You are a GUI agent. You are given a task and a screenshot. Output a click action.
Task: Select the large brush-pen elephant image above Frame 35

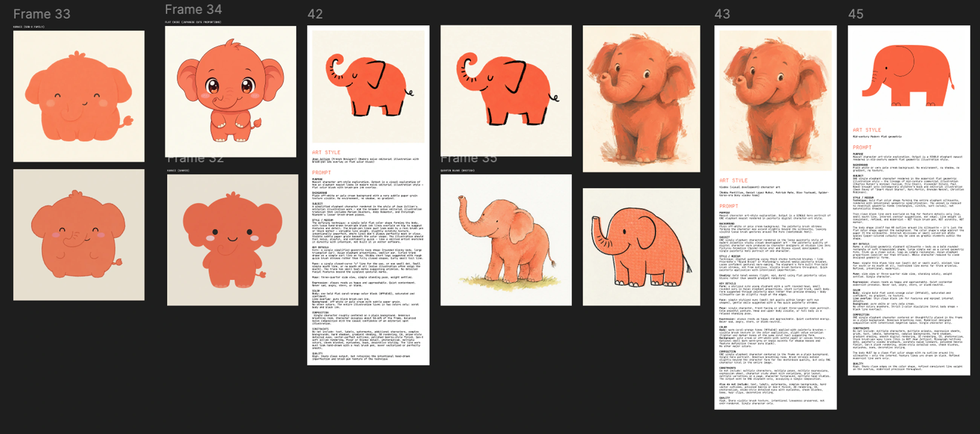(x=506, y=91)
